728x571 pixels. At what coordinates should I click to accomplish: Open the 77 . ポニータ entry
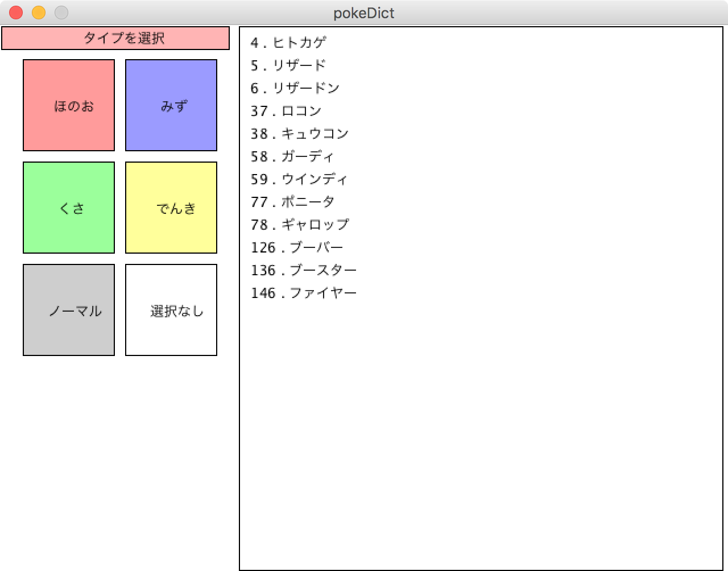(293, 202)
